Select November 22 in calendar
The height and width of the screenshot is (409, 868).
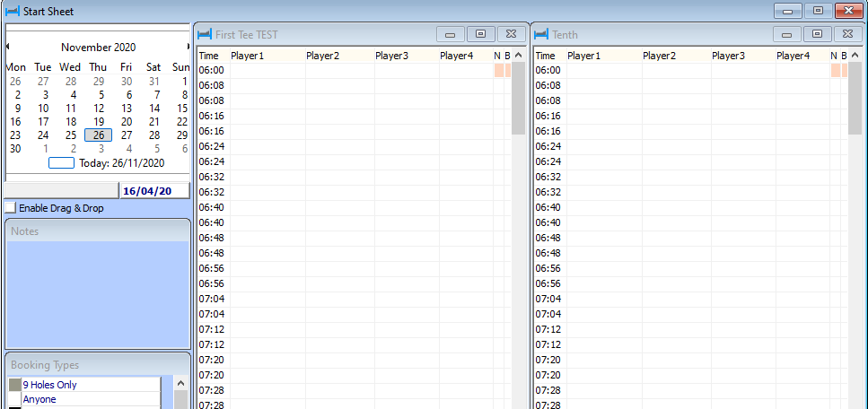[182, 122]
